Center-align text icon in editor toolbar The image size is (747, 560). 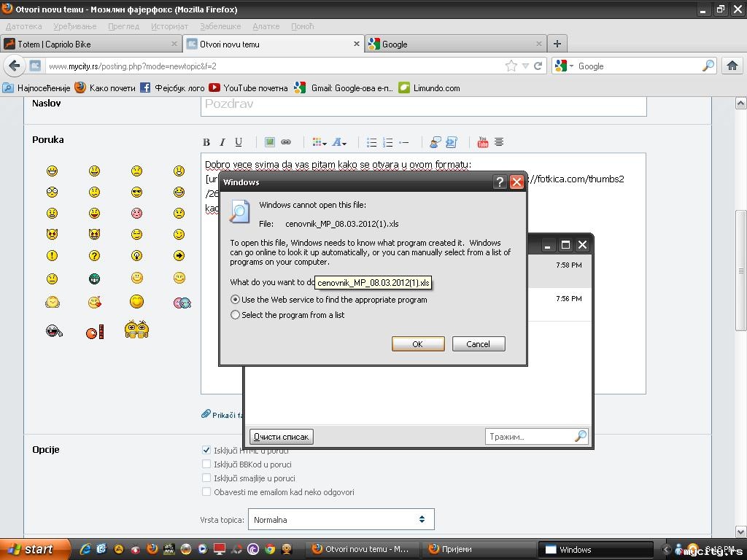tap(499, 142)
